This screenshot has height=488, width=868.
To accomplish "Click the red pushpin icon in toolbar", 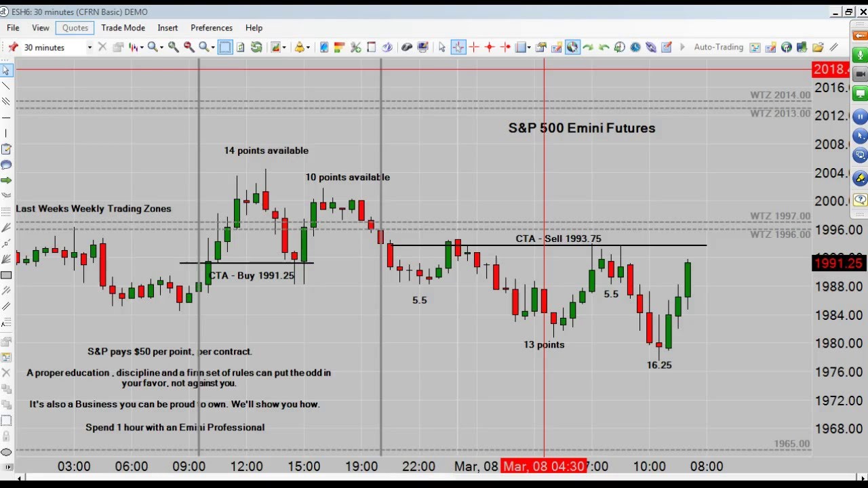I will 13,47.
